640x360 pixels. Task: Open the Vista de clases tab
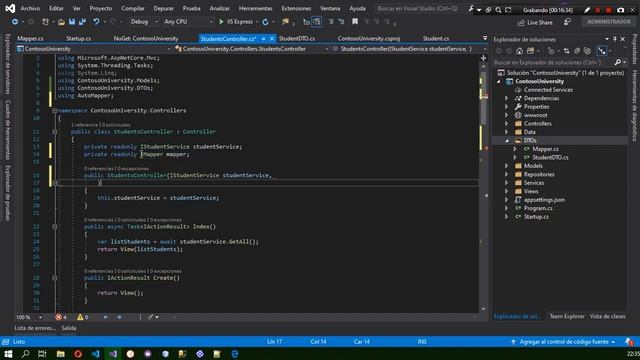tap(607, 316)
